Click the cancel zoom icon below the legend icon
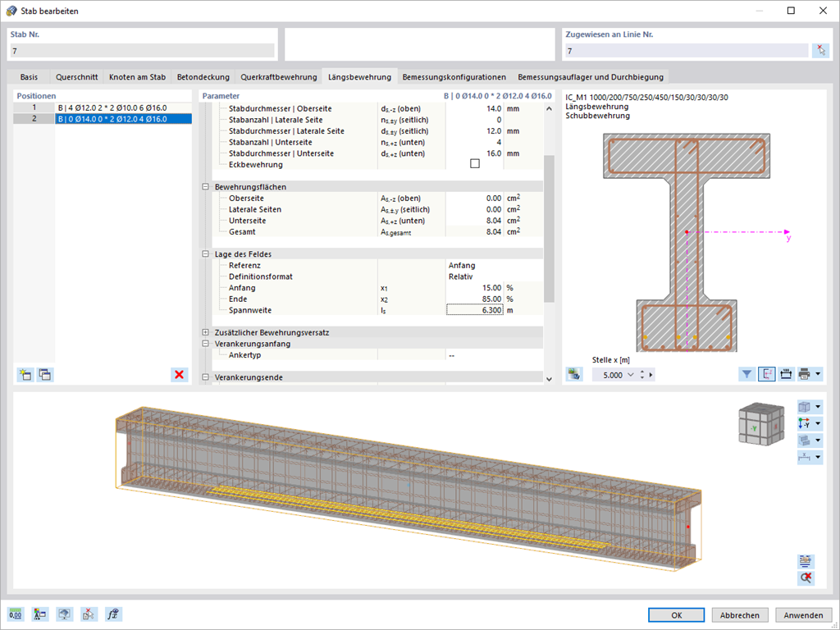Screen dimensions: 840x630 click(806, 577)
